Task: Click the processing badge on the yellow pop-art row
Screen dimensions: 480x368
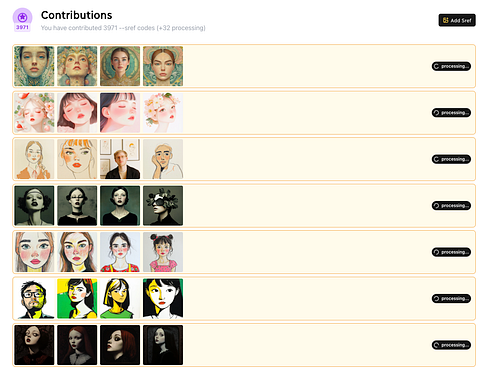Action: [x=451, y=298]
